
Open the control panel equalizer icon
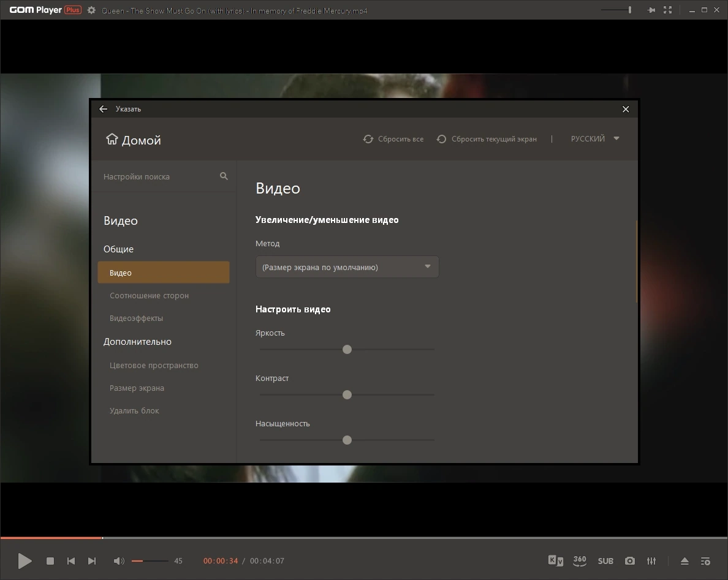pyautogui.click(x=651, y=561)
